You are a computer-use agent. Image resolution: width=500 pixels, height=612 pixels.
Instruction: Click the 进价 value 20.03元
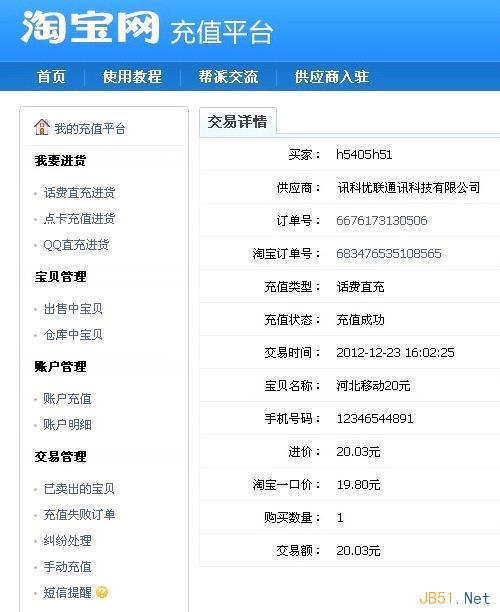pyautogui.click(x=358, y=452)
